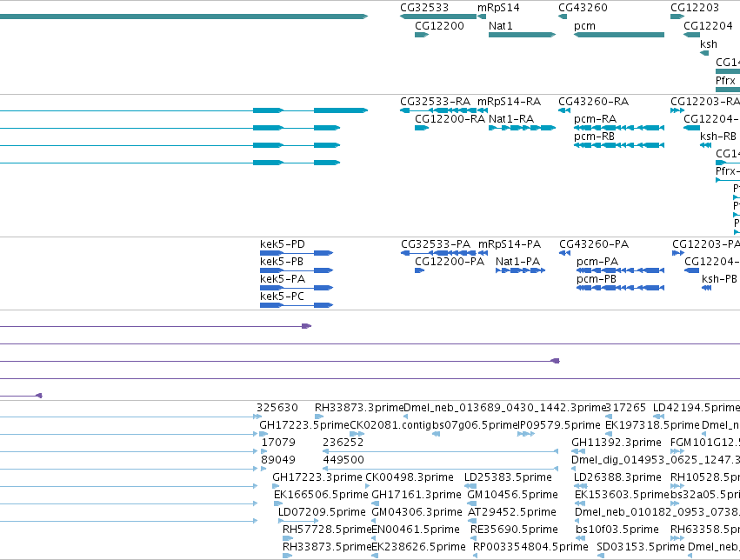Select the pcm-RB transcript label

click(594, 137)
